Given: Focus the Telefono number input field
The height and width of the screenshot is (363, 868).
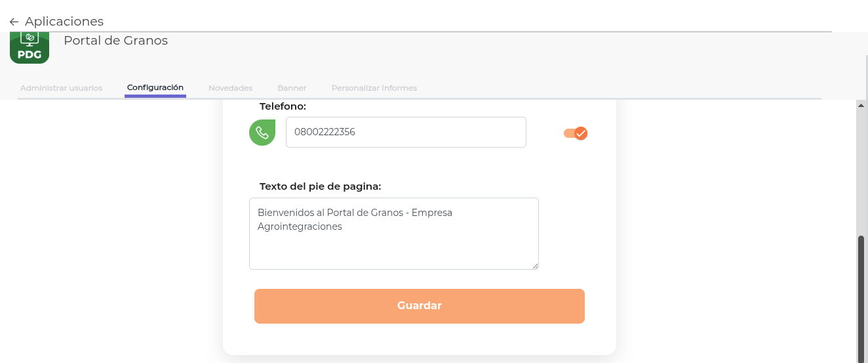Looking at the screenshot, I should click(x=406, y=132).
